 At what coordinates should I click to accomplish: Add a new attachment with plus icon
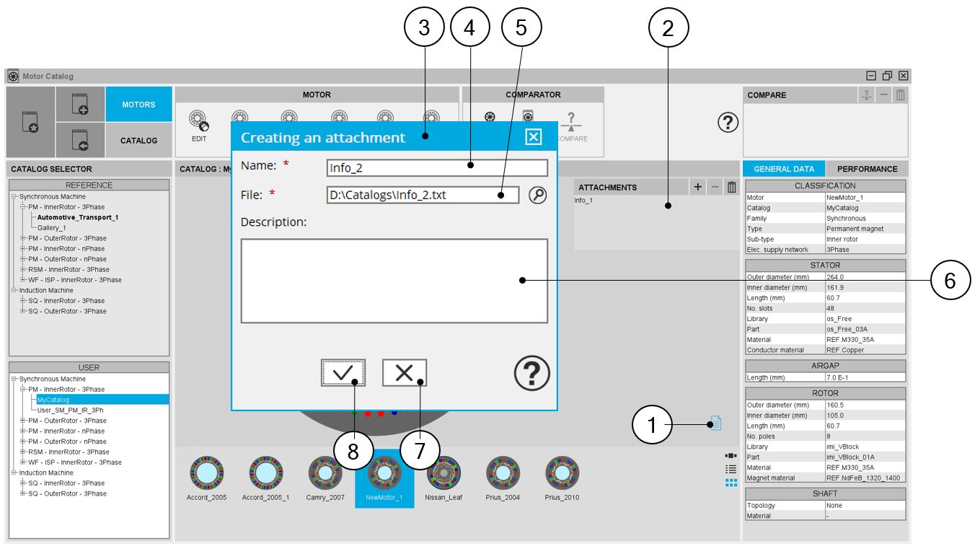[x=697, y=188]
